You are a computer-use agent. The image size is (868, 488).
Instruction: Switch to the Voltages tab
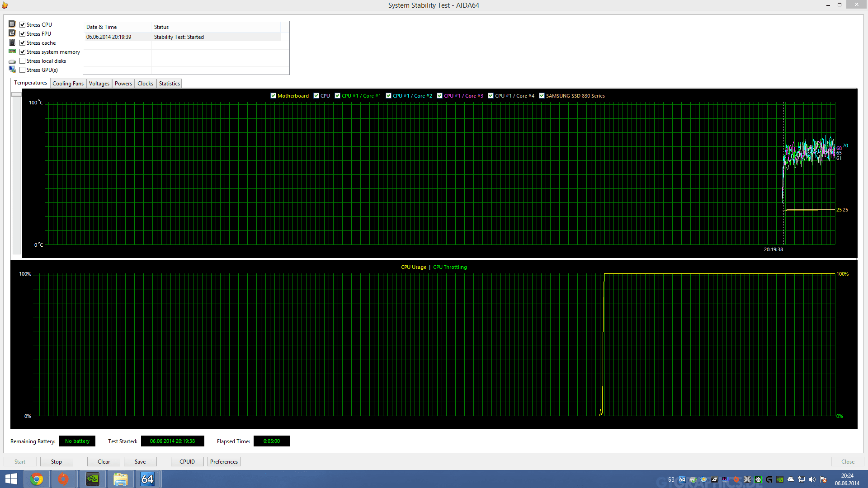[99, 84]
